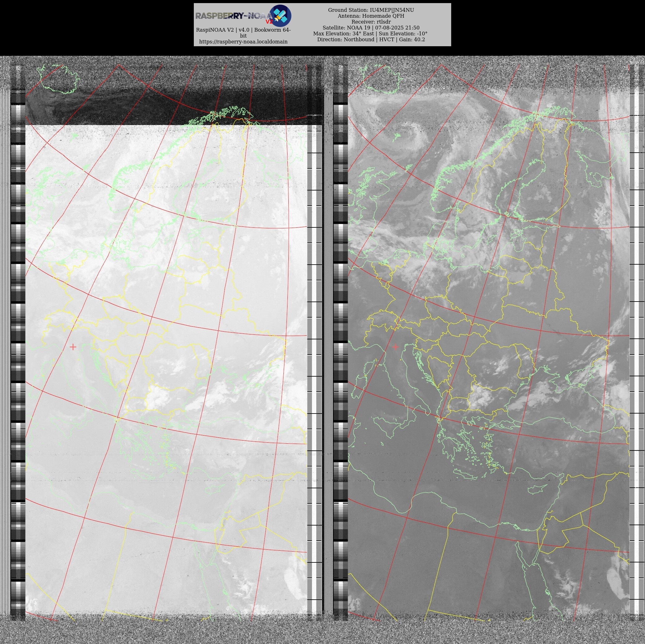Click the red cross station marker in right image
The height and width of the screenshot is (644, 645).
pyautogui.click(x=395, y=347)
